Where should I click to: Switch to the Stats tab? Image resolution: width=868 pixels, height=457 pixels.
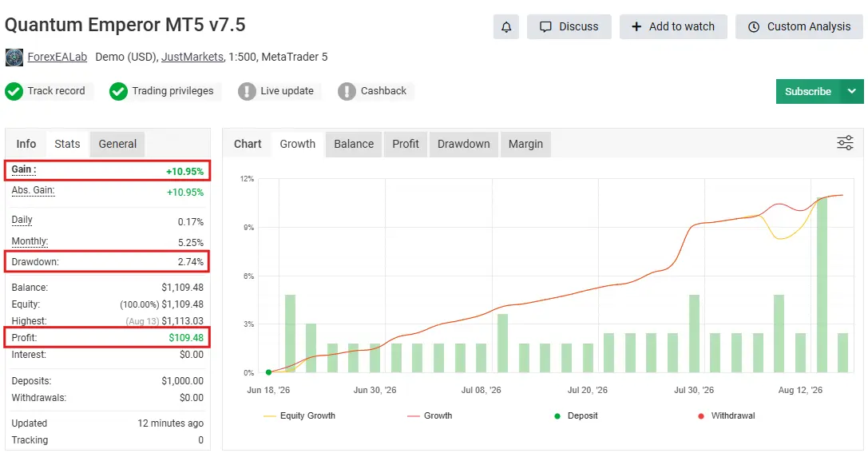pyautogui.click(x=67, y=144)
